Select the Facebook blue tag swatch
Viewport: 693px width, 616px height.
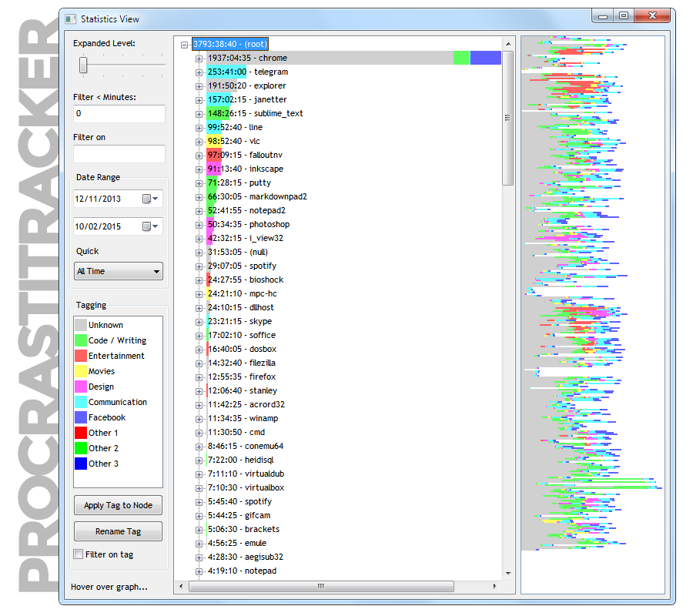coord(81,417)
